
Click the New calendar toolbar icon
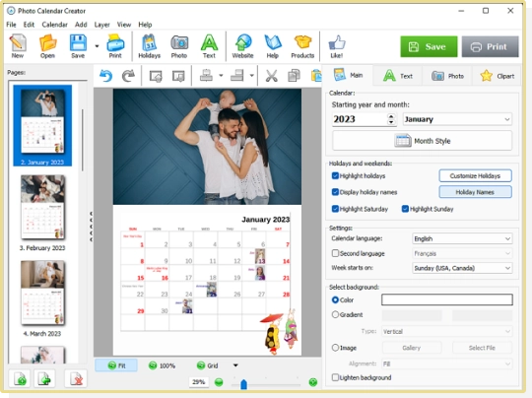point(18,46)
